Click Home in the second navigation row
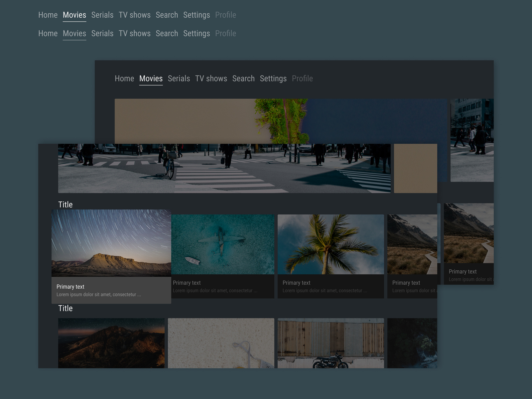The image size is (532, 399). (x=48, y=33)
